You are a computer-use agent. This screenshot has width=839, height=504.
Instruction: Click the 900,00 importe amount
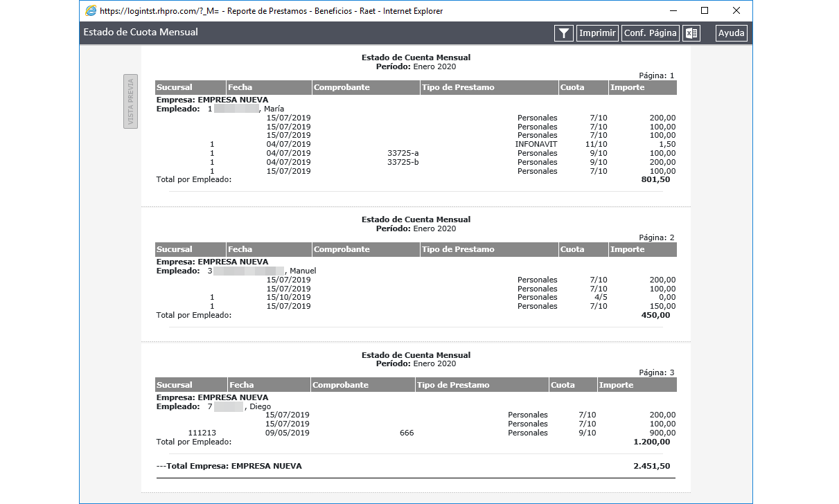click(x=663, y=433)
